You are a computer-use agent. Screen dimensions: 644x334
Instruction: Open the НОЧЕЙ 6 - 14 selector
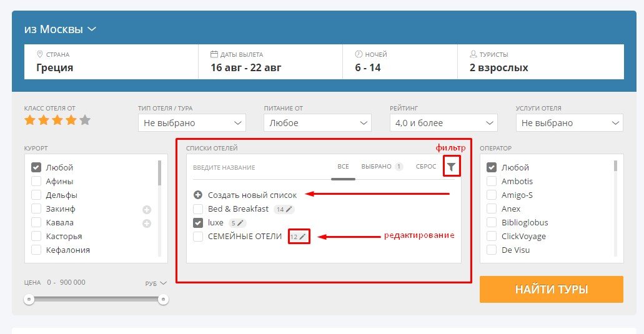[x=400, y=62]
